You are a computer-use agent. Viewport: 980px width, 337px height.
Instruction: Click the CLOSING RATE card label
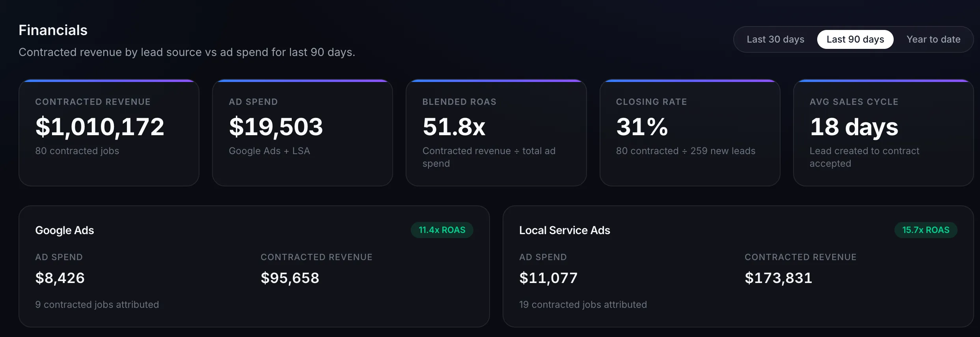(x=652, y=102)
